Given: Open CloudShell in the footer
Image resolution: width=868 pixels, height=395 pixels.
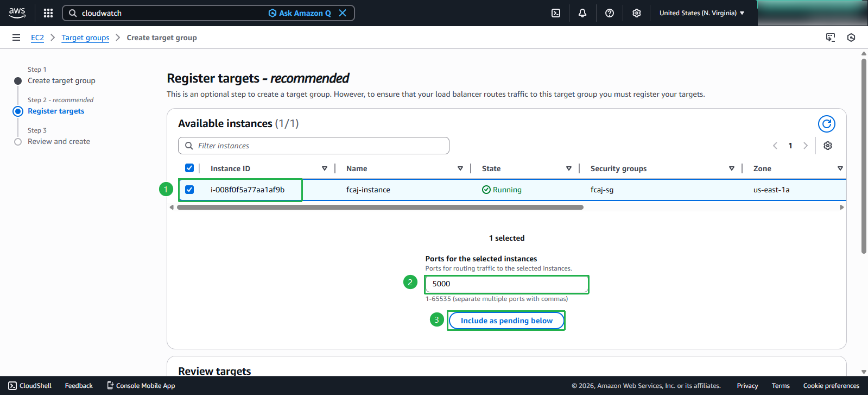Looking at the screenshot, I should [30, 386].
